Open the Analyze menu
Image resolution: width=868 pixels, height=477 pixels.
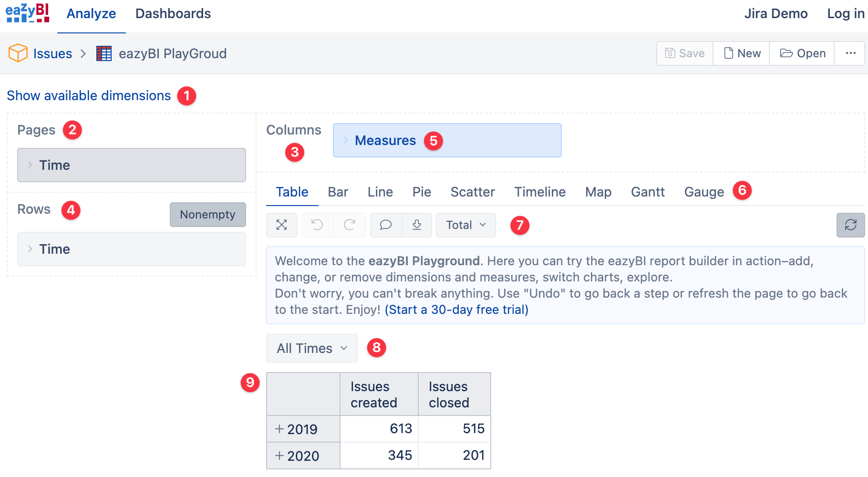pos(91,14)
